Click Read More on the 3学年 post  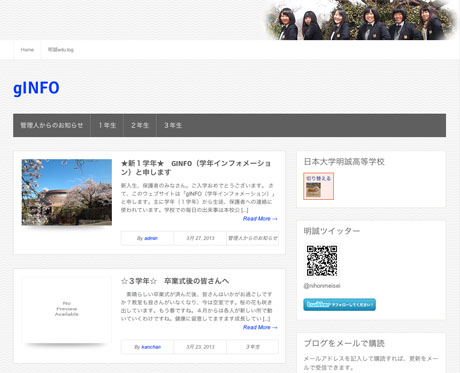pos(260,327)
